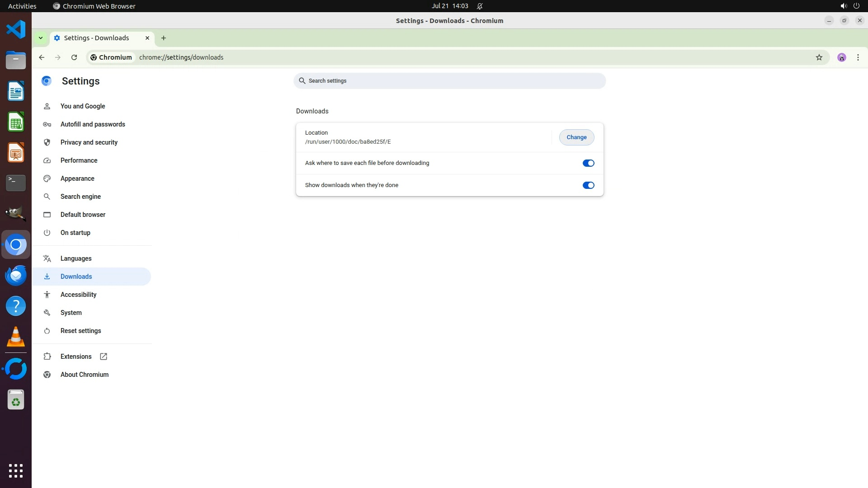Expand the tab search dropdown arrow

point(41,38)
